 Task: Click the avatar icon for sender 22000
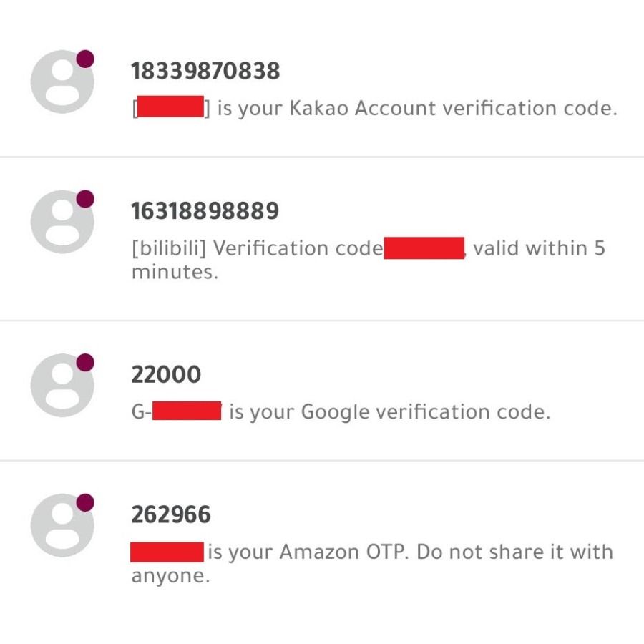(62, 385)
